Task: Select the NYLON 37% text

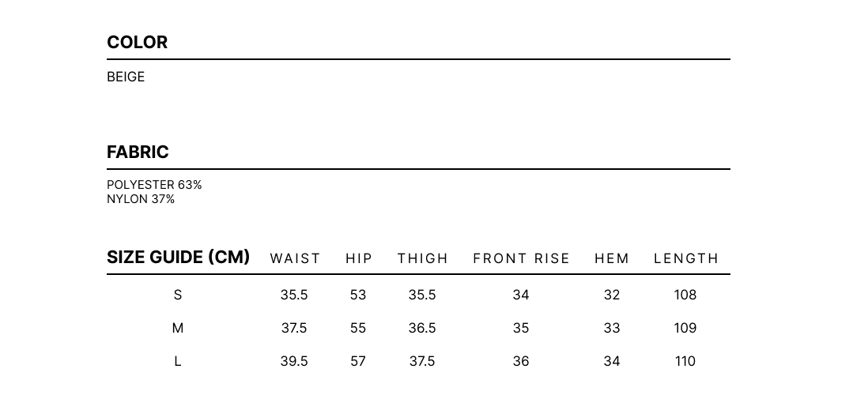Action: (141, 199)
